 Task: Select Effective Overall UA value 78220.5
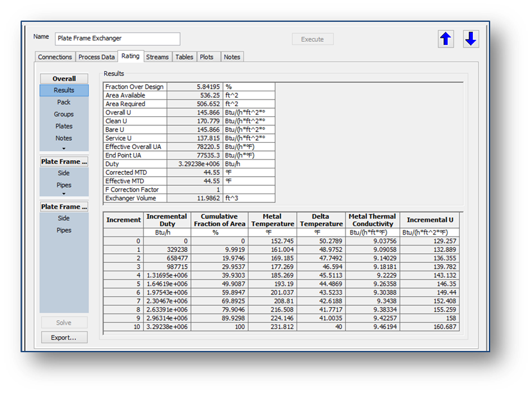point(195,147)
